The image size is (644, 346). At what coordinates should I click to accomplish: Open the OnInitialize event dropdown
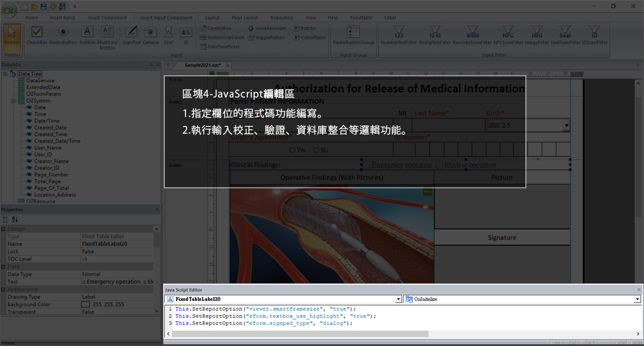(636, 299)
